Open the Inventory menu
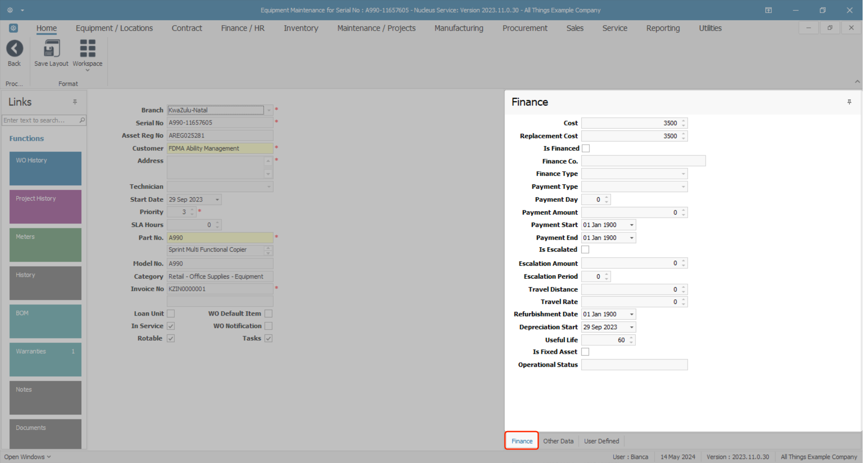Viewport: 868px width, 463px height. click(301, 28)
